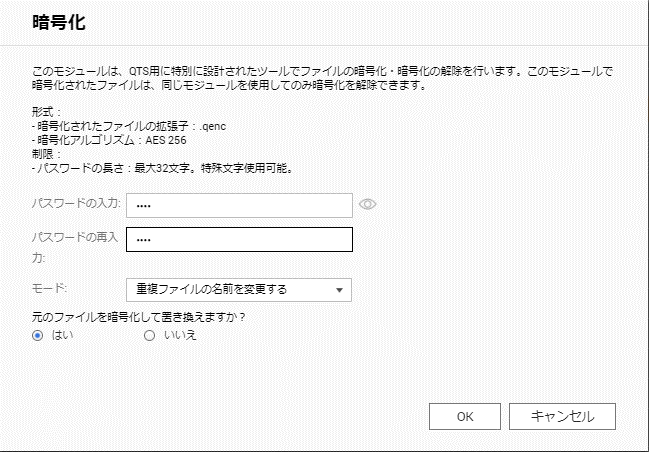The height and width of the screenshot is (452, 649).
Task: Click the 暗号化 dialog title
Action: tap(59, 22)
